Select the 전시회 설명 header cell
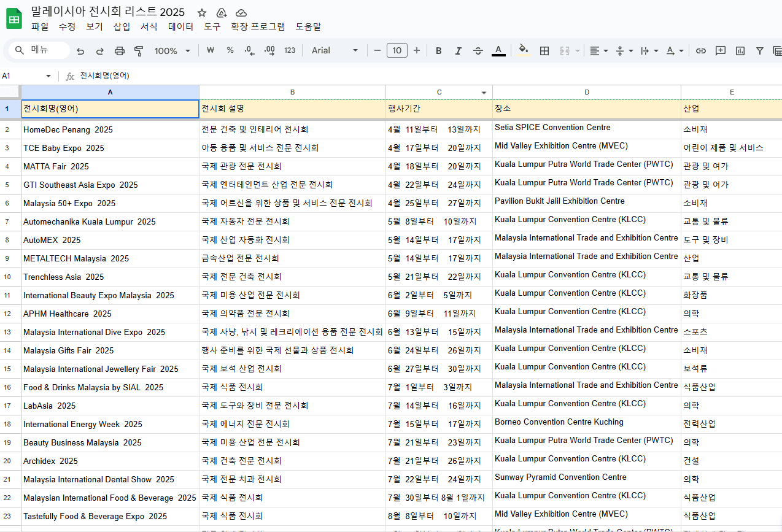The width and height of the screenshot is (782, 532). [x=292, y=109]
